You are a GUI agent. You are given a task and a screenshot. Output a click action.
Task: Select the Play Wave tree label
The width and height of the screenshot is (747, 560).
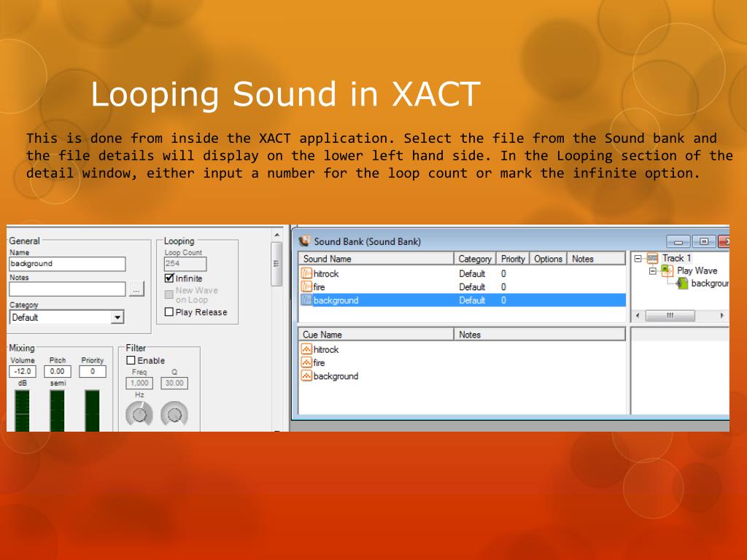click(x=697, y=271)
